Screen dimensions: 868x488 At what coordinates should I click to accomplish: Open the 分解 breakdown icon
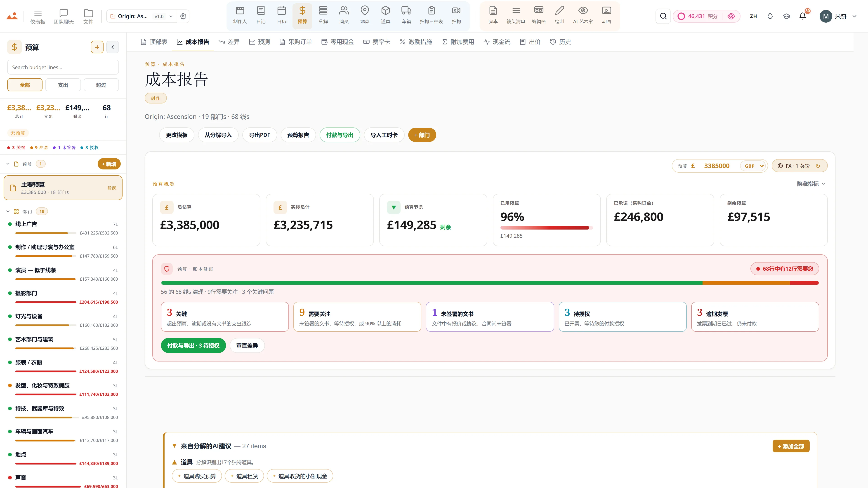pyautogui.click(x=323, y=16)
